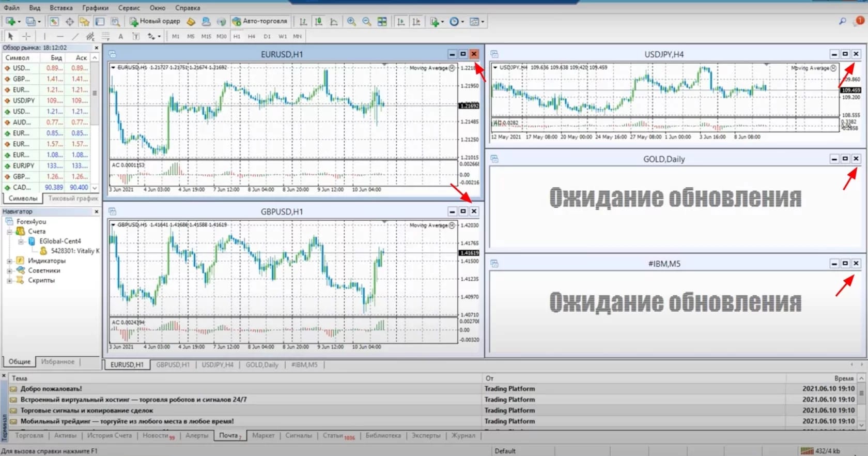Select the vertical line tool
The height and width of the screenshot is (456, 868).
pos(44,36)
